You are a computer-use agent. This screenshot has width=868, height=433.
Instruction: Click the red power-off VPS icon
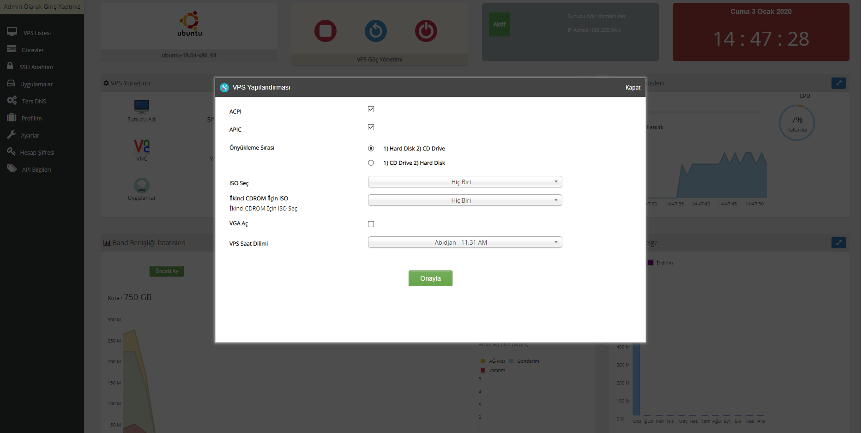tap(426, 31)
